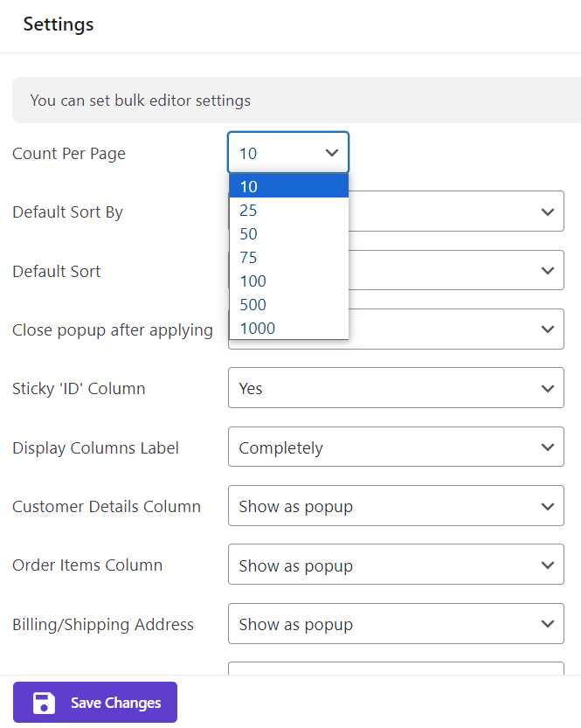Viewport: 581px width, 728px height.
Task: Click the partially visible bottom select field
Action: pos(395,669)
